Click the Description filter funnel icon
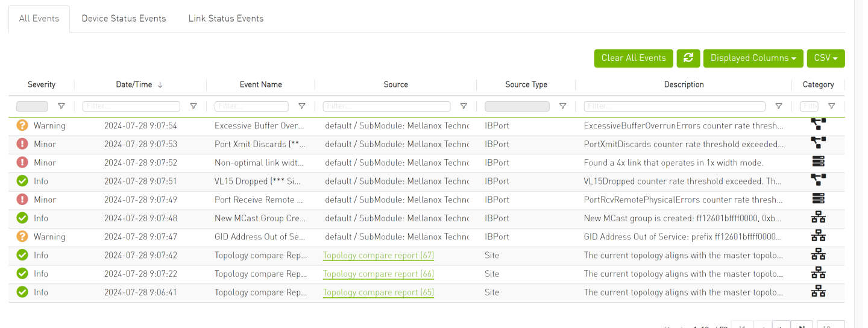The image size is (868, 328). (x=779, y=106)
